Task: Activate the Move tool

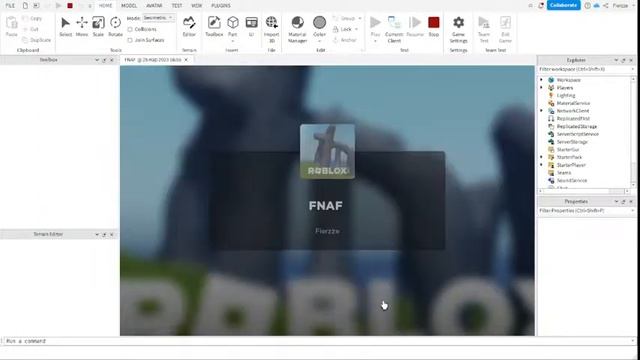Action: (82, 27)
